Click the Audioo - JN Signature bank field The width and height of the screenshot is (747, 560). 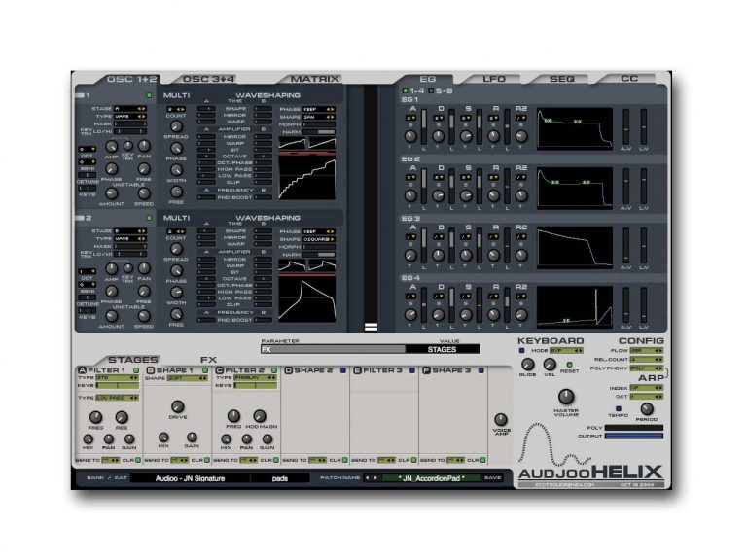point(190,478)
